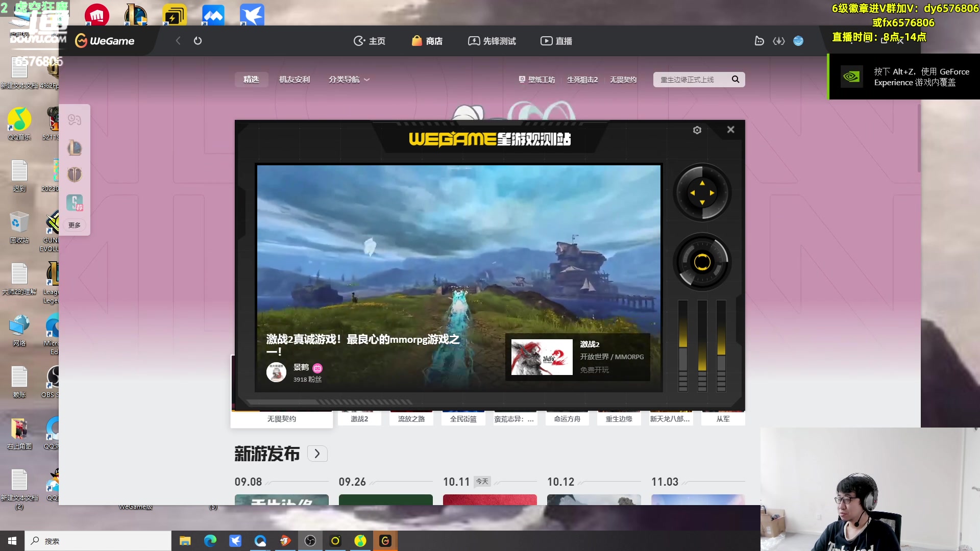Viewport: 980px width, 551px height.
Task: Open the 商店 store tab
Action: [427, 41]
